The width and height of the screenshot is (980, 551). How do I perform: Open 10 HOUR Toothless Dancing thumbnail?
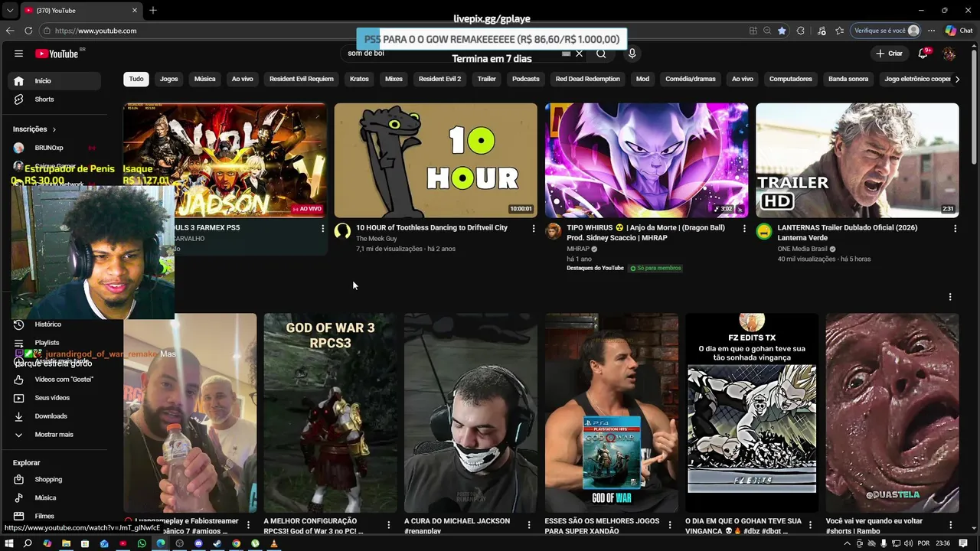click(436, 161)
